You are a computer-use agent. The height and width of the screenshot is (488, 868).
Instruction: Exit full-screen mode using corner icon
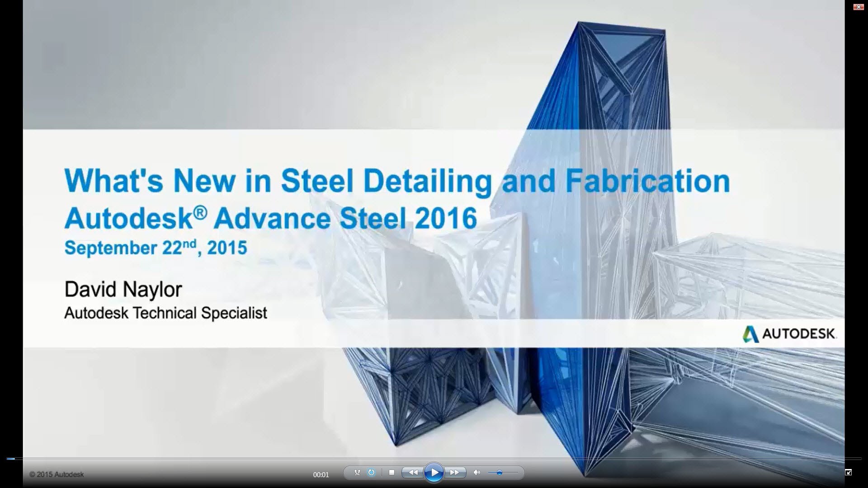click(849, 472)
